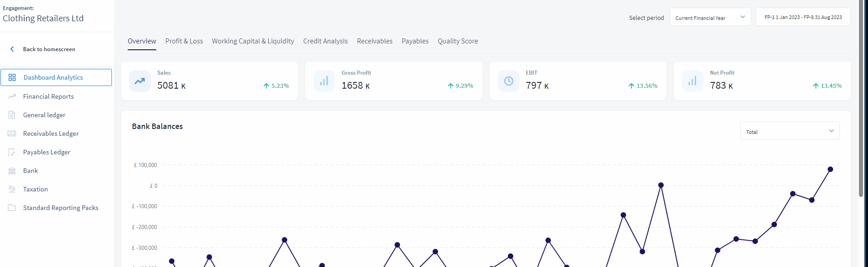868x267 pixels.
Task: Click the EBIT clock icon
Action: [509, 81]
